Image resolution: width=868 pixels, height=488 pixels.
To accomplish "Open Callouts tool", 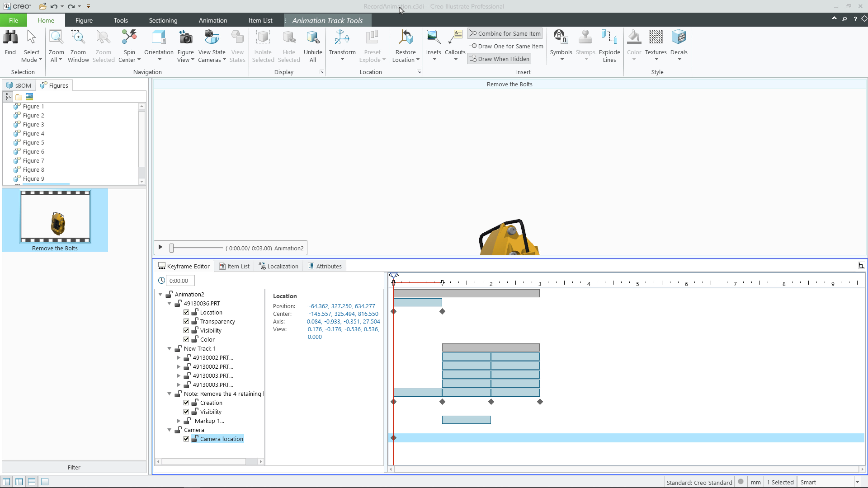I will click(455, 46).
